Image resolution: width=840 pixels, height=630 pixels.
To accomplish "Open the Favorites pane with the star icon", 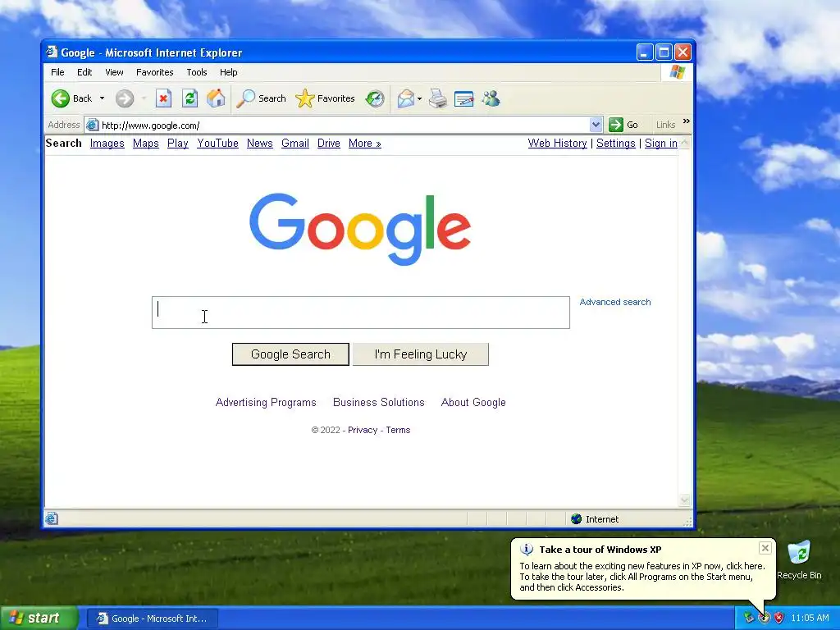I will pyautogui.click(x=325, y=98).
